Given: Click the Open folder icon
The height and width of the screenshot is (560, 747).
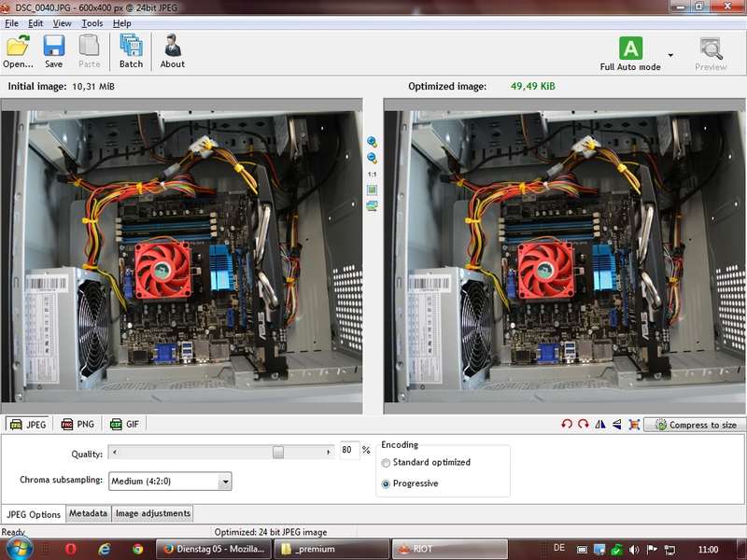Looking at the screenshot, I should tap(18, 47).
